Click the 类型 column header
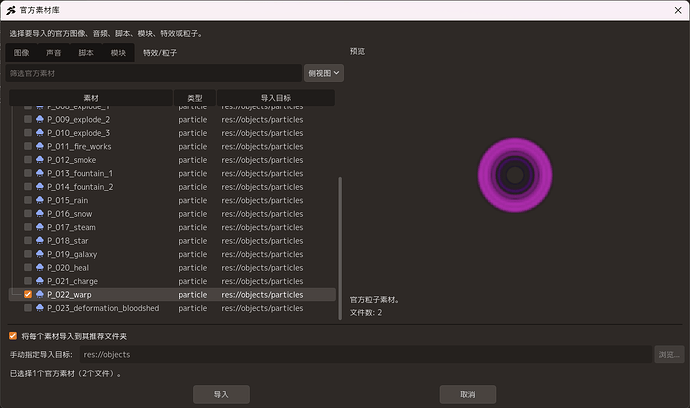This screenshot has width=690, height=408. click(195, 98)
